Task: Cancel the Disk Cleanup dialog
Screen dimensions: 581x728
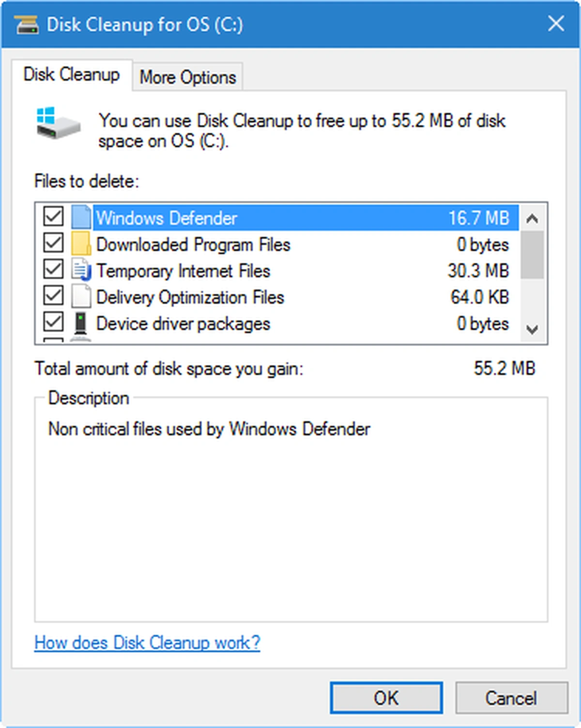Action: [511, 698]
